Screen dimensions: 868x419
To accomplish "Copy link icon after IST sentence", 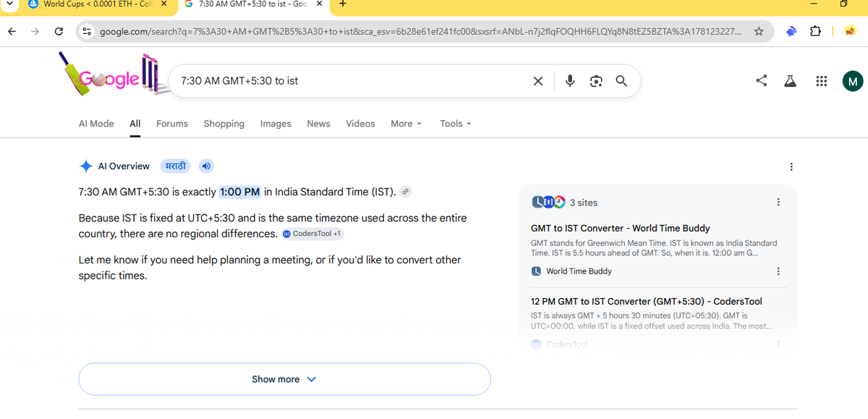I will pyautogui.click(x=407, y=192).
